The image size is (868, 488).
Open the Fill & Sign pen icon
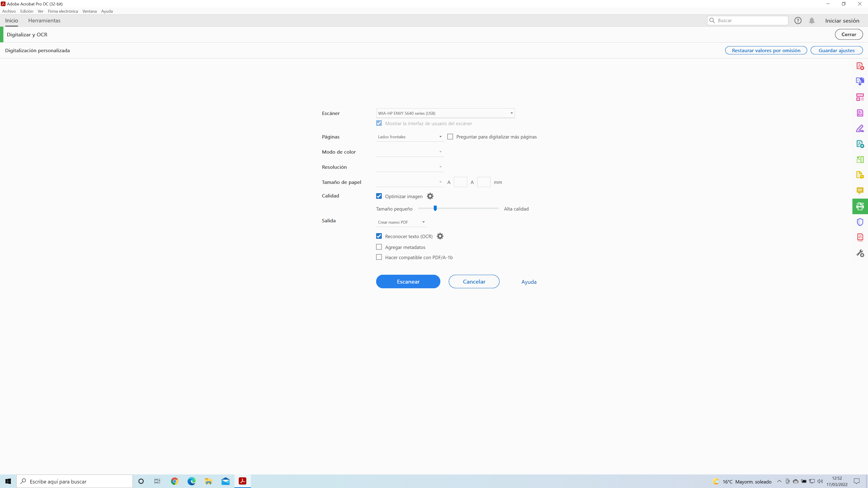coord(860,128)
